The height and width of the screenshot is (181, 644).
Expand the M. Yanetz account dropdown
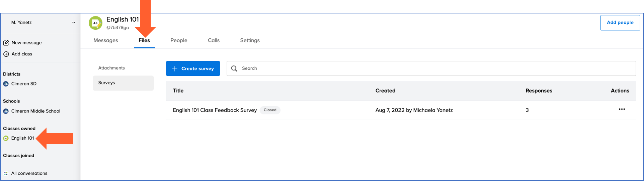click(x=73, y=23)
